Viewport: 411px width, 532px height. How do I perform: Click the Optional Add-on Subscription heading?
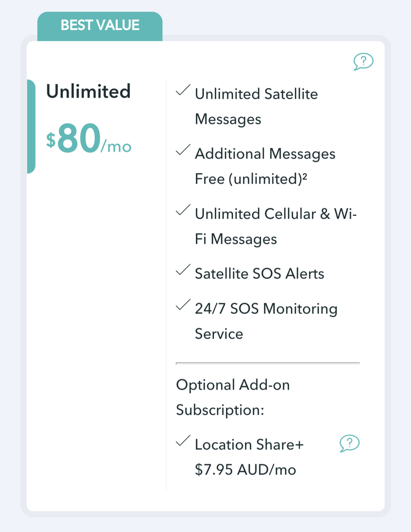coord(232,397)
